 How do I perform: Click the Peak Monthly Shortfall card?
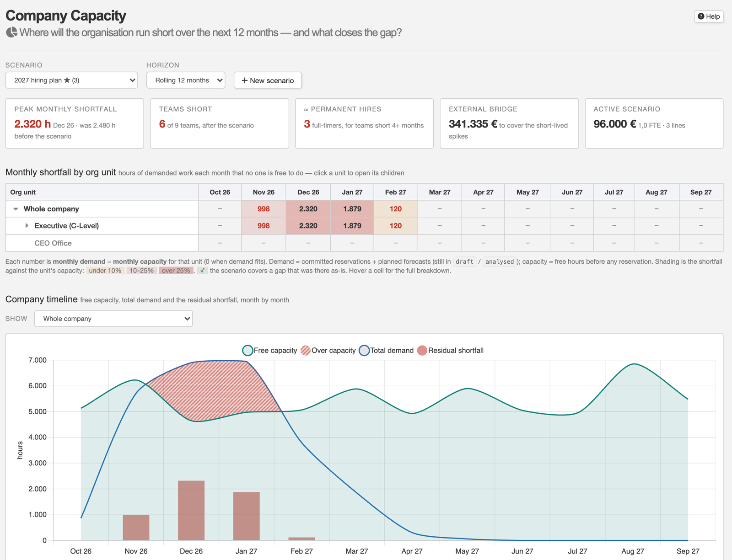(x=75, y=123)
